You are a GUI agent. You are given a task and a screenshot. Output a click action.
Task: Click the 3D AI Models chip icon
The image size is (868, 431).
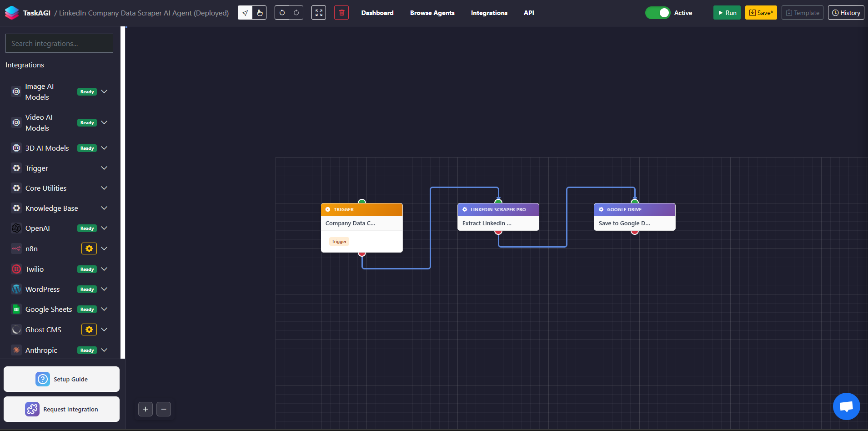(x=16, y=148)
